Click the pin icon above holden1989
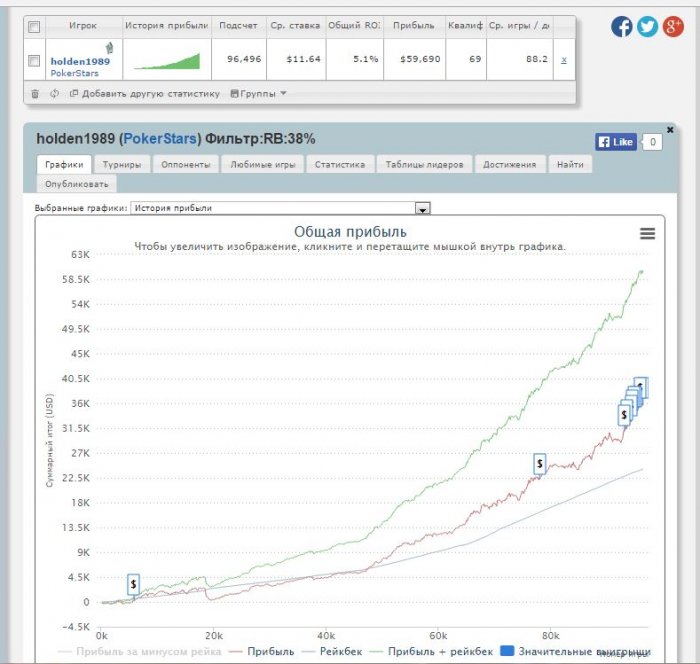The image size is (700, 664). [x=109, y=47]
